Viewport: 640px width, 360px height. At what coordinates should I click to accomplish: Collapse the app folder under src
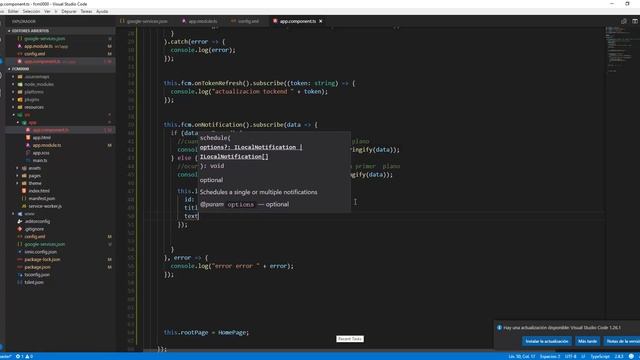(32, 122)
